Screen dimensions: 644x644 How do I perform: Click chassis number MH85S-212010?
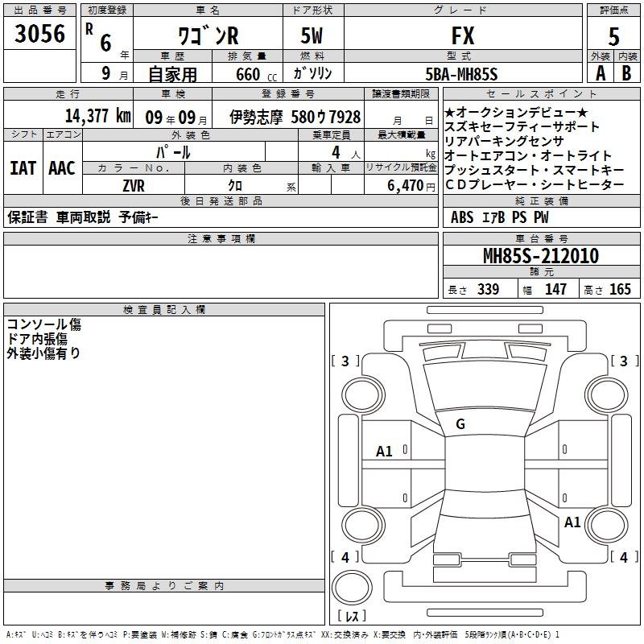tap(541, 256)
